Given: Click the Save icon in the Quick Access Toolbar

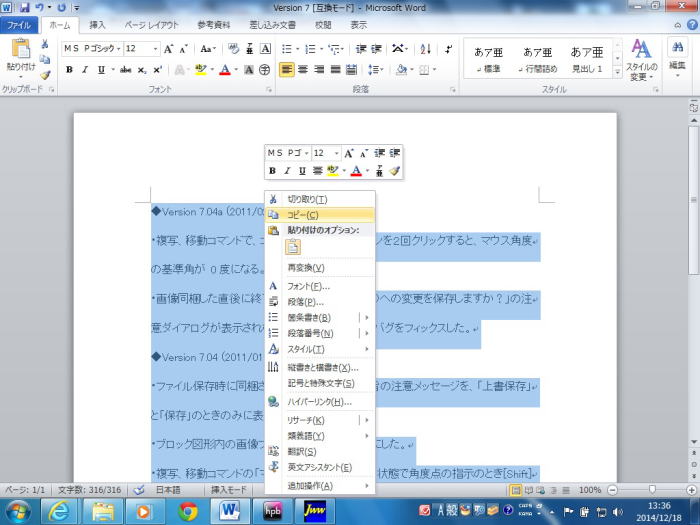Looking at the screenshot, I should click(24, 8).
